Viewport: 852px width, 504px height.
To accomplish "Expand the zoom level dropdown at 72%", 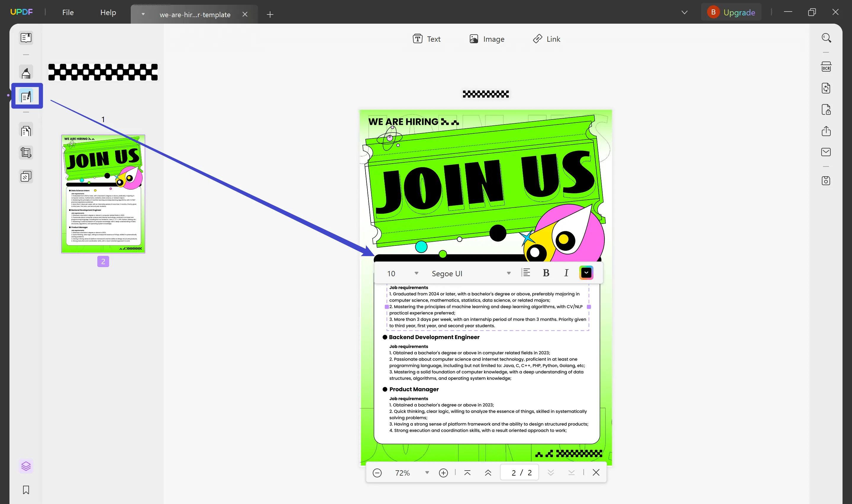I will coord(427,473).
